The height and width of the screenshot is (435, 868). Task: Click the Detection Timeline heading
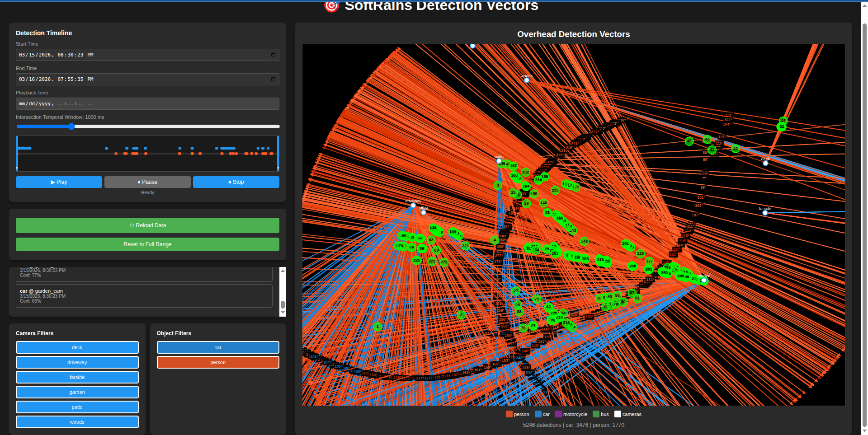click(44, 33)
